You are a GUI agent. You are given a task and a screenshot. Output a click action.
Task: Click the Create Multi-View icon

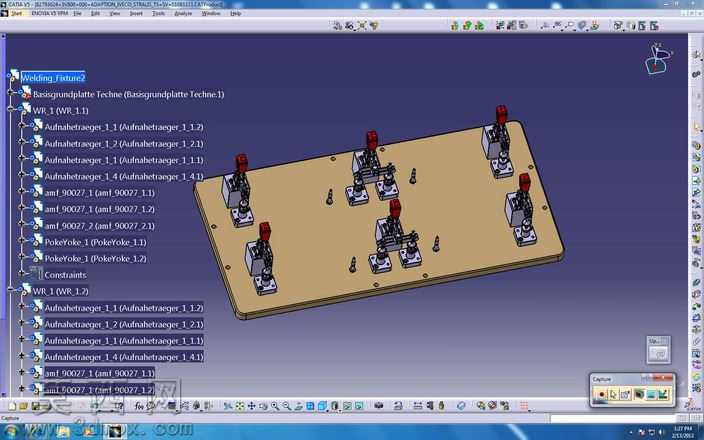pyautogui.click(x=310, y=406)
